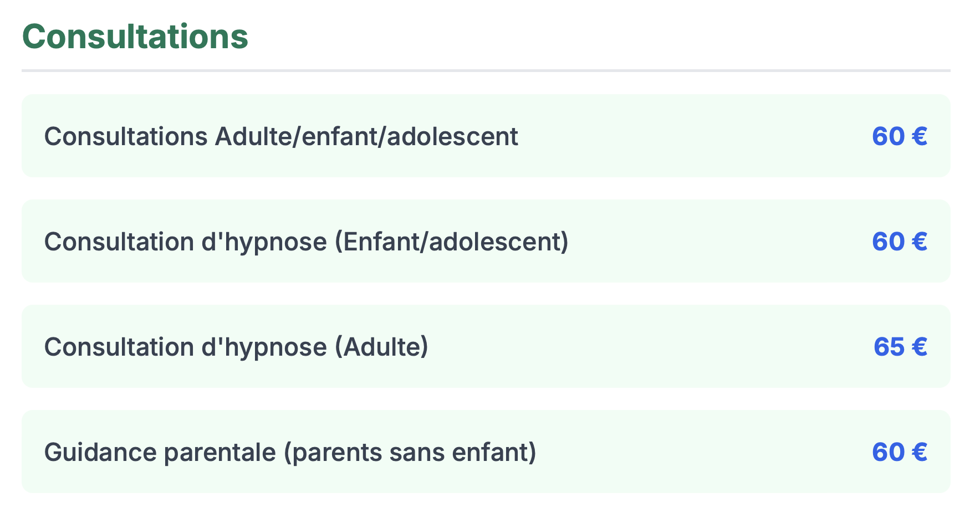Image resolution: width=980 pixels, height=523 pixels.
Task: Select Guidance parentale (parents sans enfant) label
Action: tap(290, 452)
